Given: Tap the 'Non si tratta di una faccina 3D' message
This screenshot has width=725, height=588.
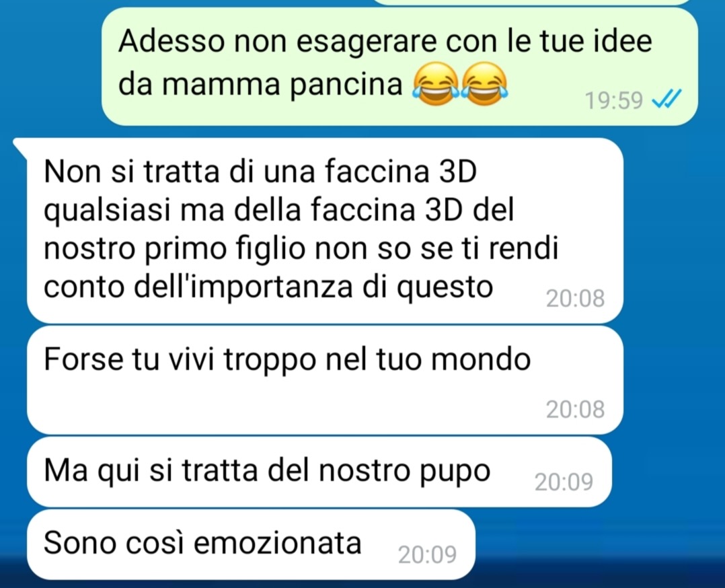Looking at the screenshot, I should click(325, 230).
